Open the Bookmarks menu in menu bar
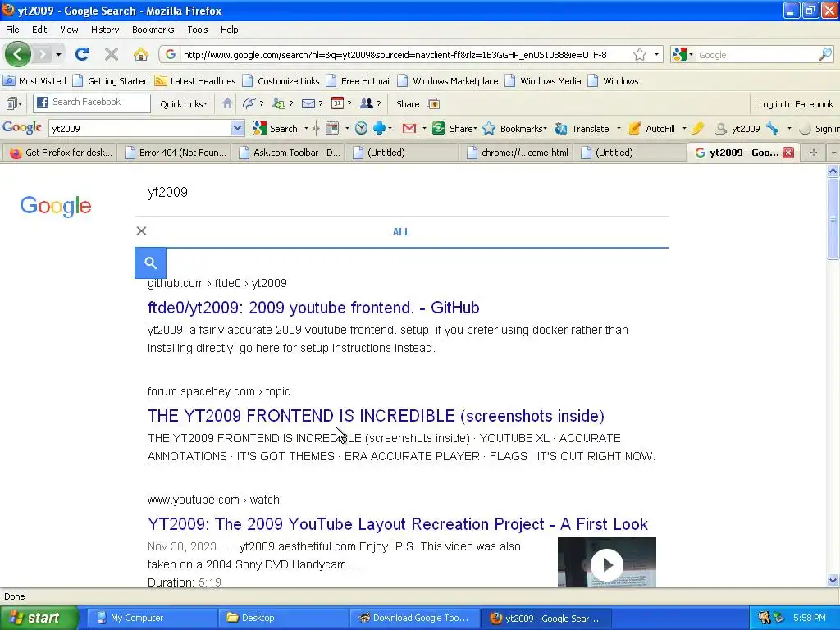 coord(153,30)
